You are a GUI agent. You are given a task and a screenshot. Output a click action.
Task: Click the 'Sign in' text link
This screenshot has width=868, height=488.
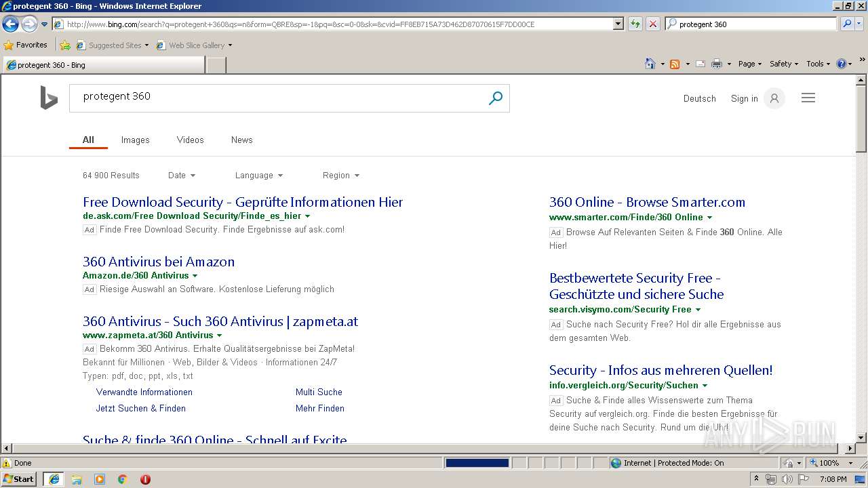[744, 99]
